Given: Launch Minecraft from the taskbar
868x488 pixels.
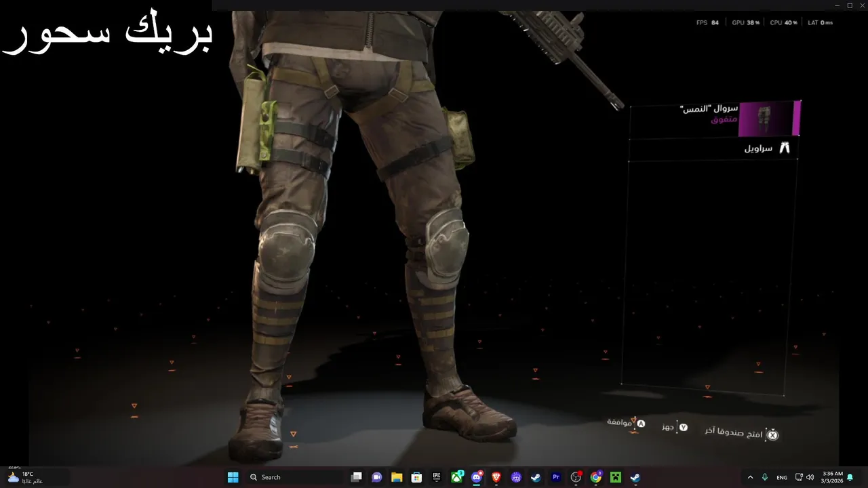Looking at the screenshot, I should pyautogui.click(x=616, y=477).
